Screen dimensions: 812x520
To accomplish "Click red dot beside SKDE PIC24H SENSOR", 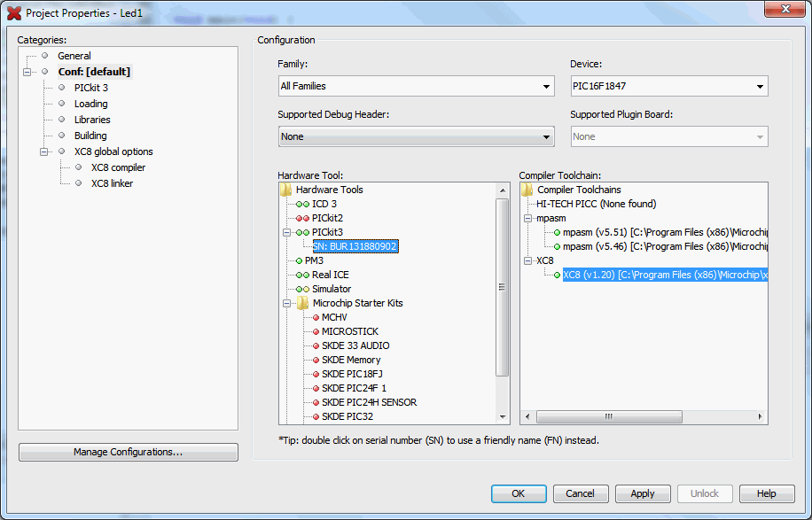I will point(316,403).
